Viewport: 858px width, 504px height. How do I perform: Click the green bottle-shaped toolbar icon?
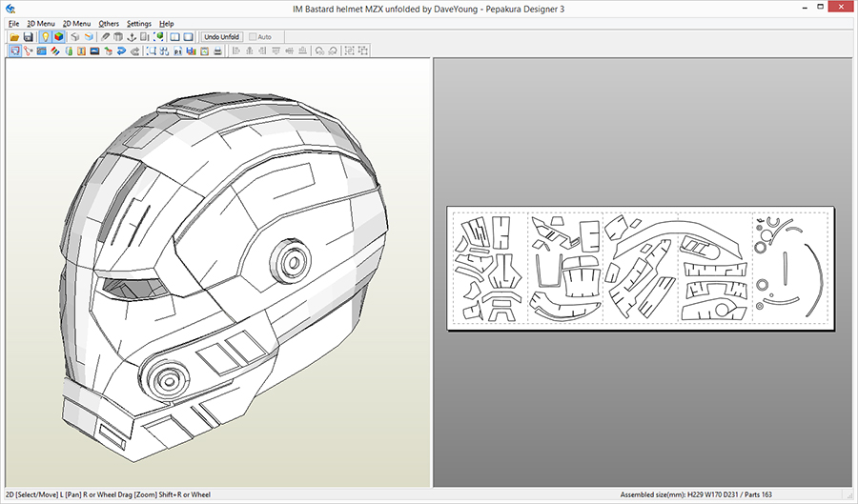(69, 50)
